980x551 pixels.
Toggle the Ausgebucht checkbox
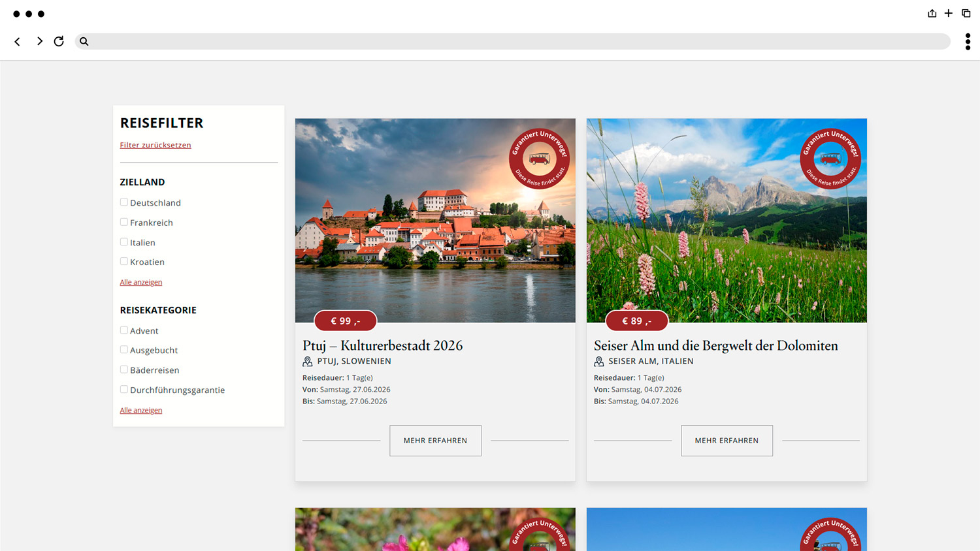pyautogui.click(x=124, y=350)
